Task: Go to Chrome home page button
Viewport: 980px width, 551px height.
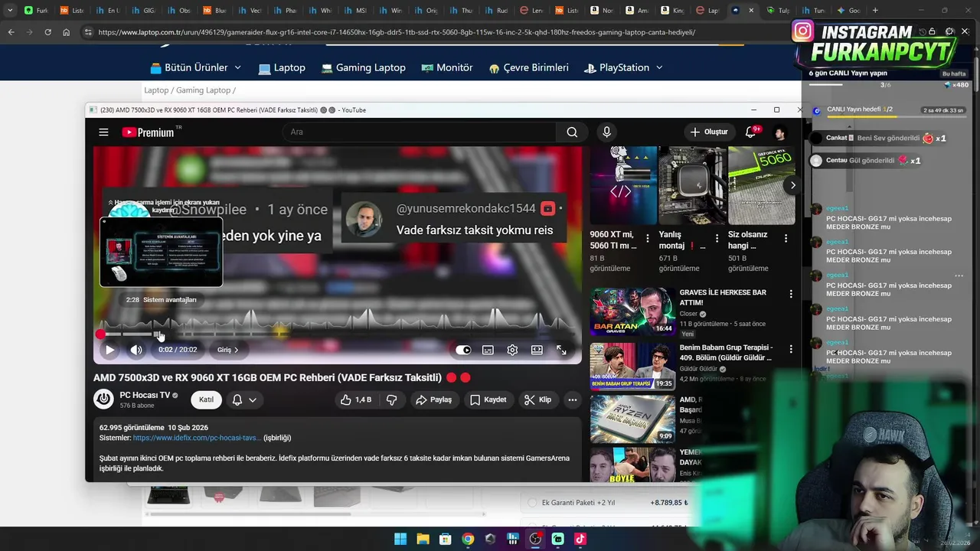Action: (67, 32)
